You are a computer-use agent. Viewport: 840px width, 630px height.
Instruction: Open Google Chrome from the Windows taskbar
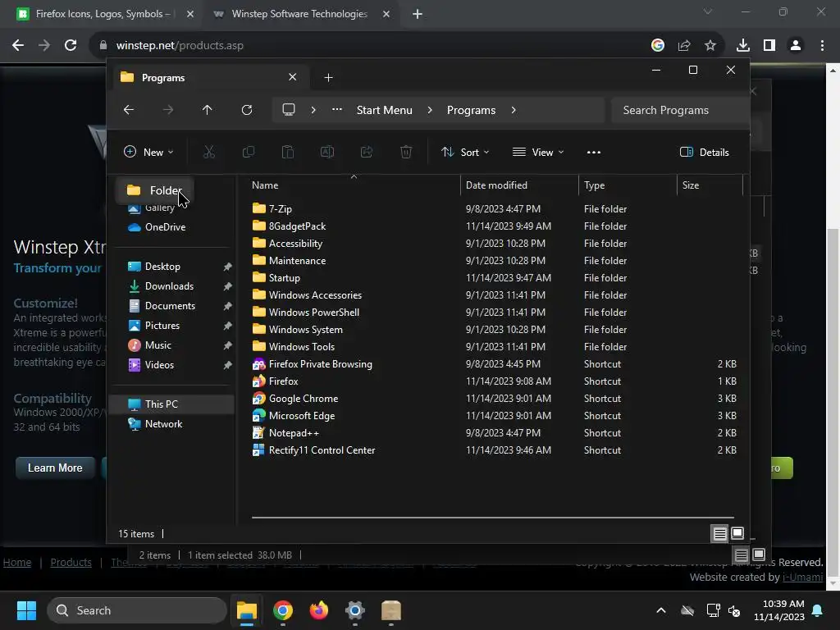point(283,610)
